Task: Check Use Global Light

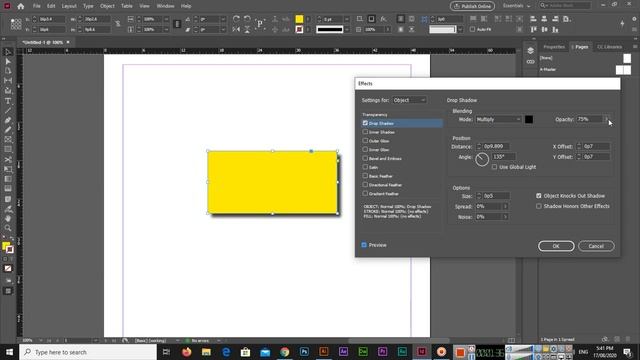Action: [494, 167]
